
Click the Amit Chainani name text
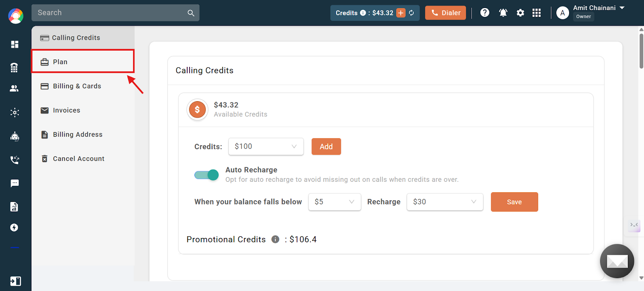pyautogui.click(x=594, y=8)
